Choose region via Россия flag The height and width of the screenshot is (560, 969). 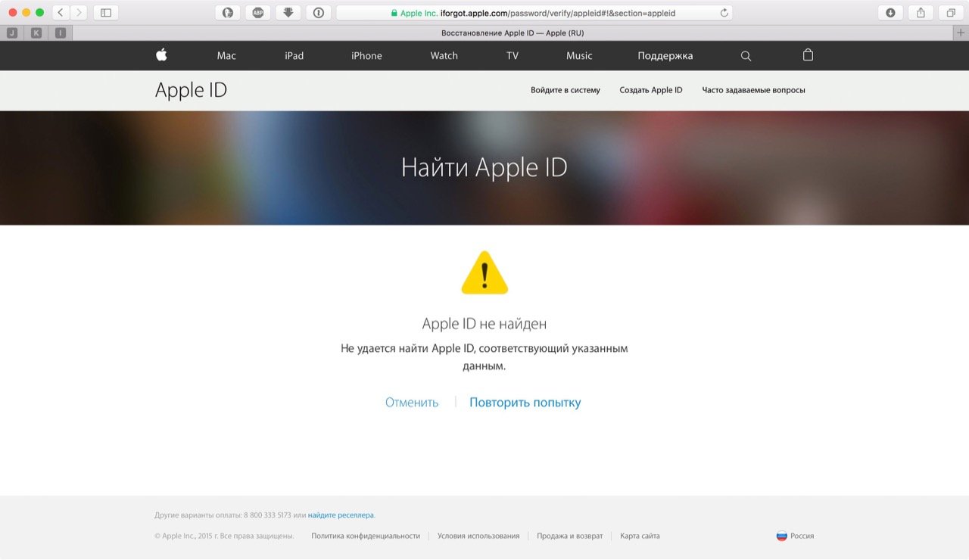(795, 536)
